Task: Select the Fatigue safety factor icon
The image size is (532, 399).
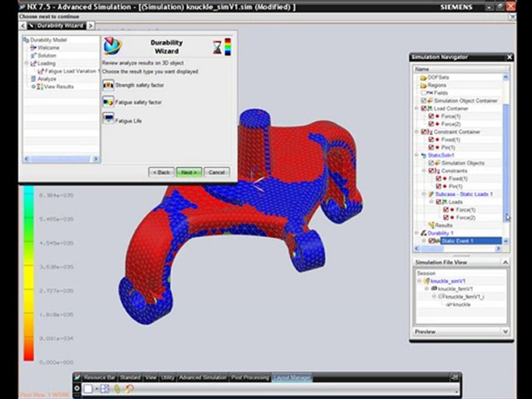Action: [108, 102]
